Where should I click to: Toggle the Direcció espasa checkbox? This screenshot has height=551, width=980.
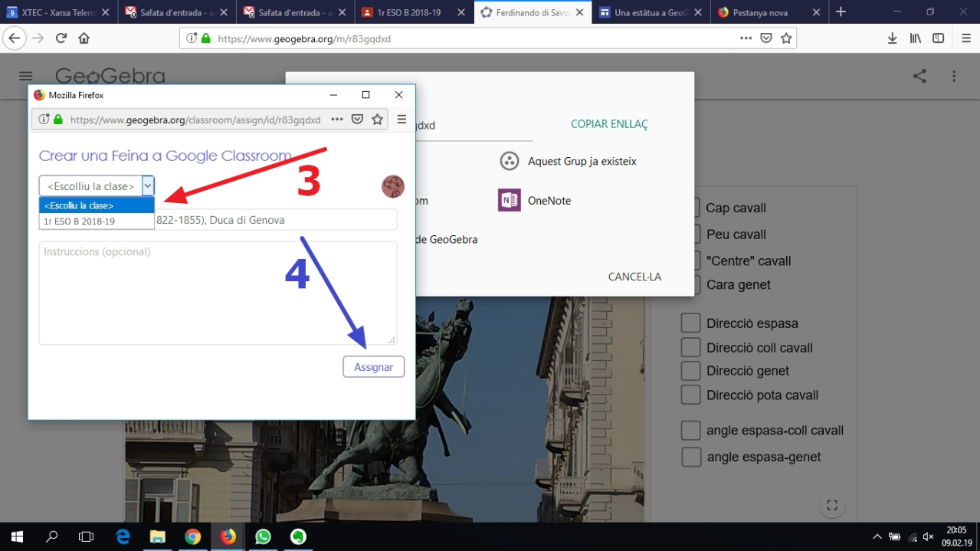tap(690, 323)
